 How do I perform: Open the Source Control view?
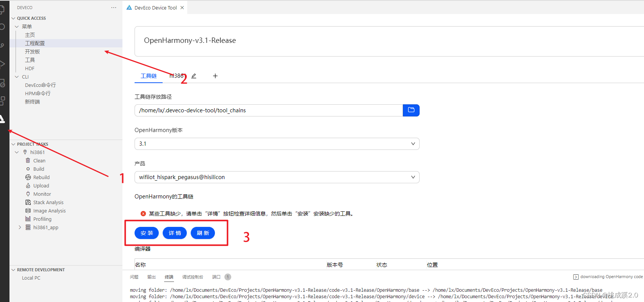2,45
